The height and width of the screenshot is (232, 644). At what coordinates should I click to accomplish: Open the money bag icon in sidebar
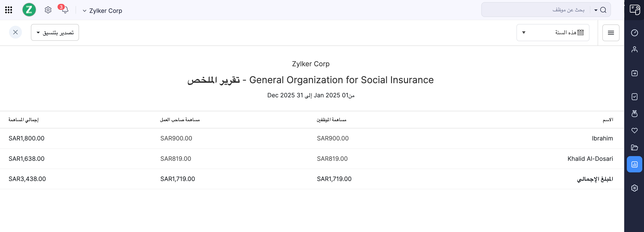click(634, 114)
